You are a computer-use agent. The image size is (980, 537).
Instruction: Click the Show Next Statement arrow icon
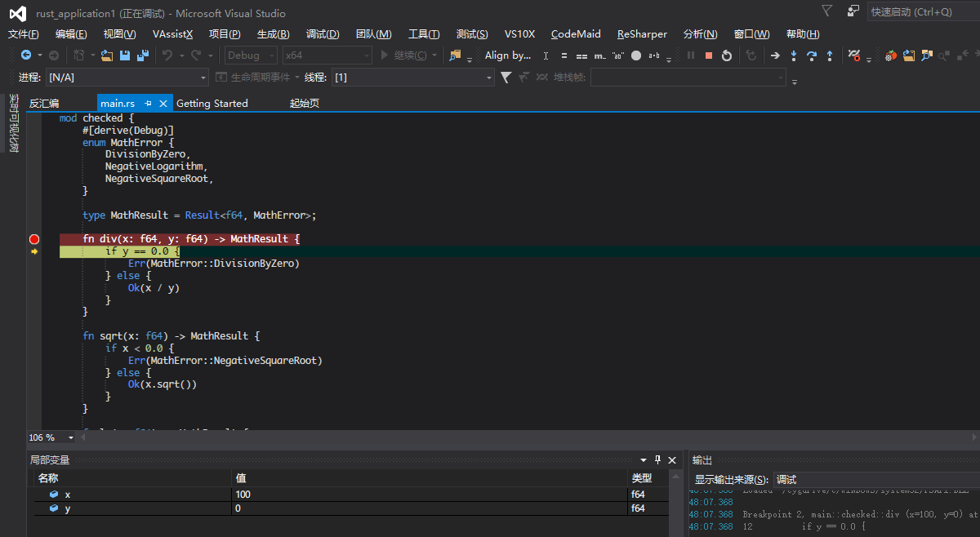774,55
